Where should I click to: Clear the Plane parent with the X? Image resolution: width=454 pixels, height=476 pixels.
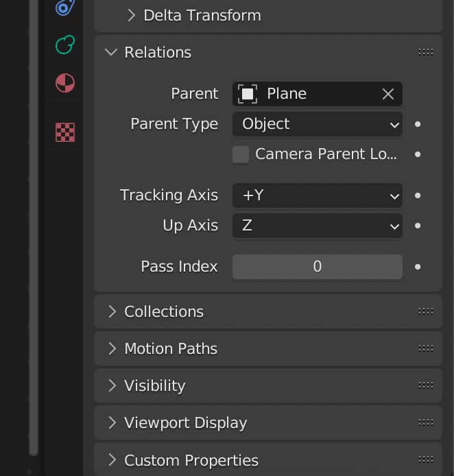[388, 94]
